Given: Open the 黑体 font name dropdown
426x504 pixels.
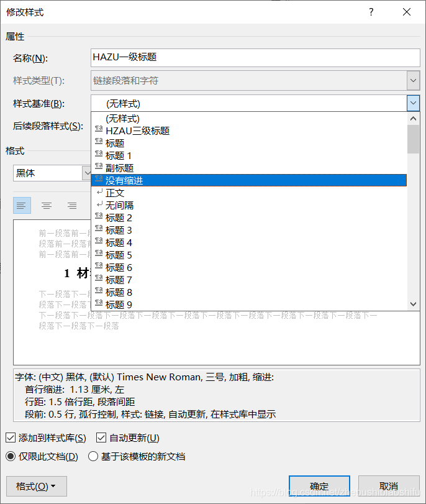Looking at the screenshot, I should 86,173.
